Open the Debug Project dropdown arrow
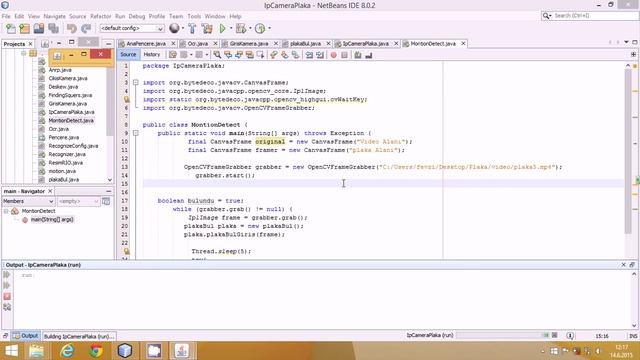The width and height of the screenshot is (640, 360). tap(250, 28)
